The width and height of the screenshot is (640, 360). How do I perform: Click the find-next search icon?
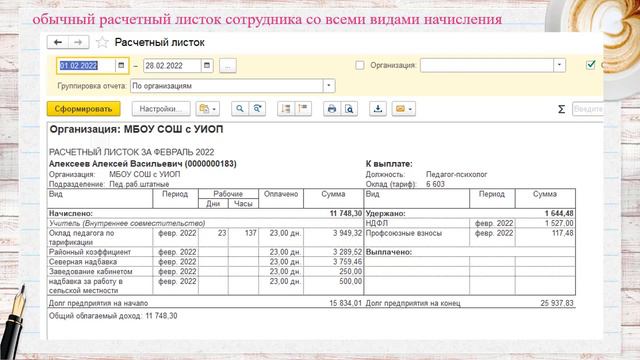click(x=257, y=109)
